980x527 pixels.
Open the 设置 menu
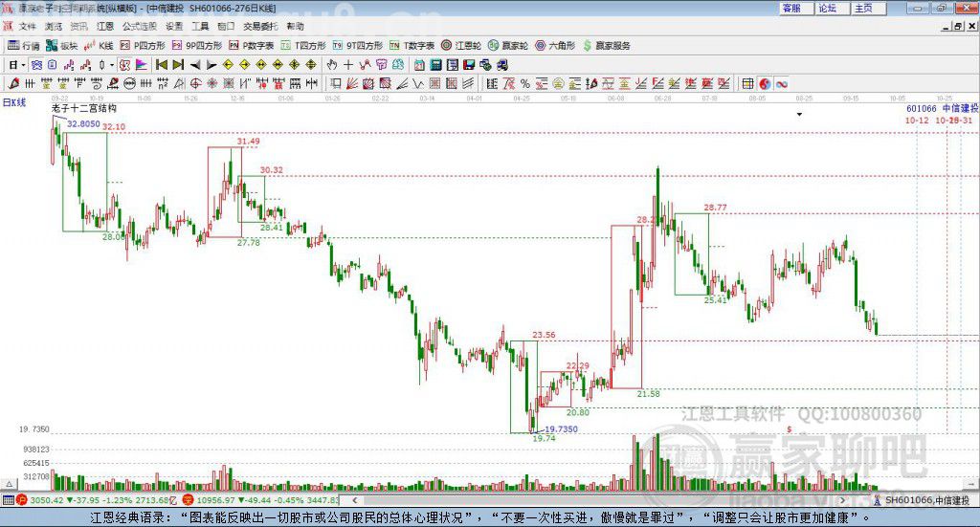[x=174, y=26]
